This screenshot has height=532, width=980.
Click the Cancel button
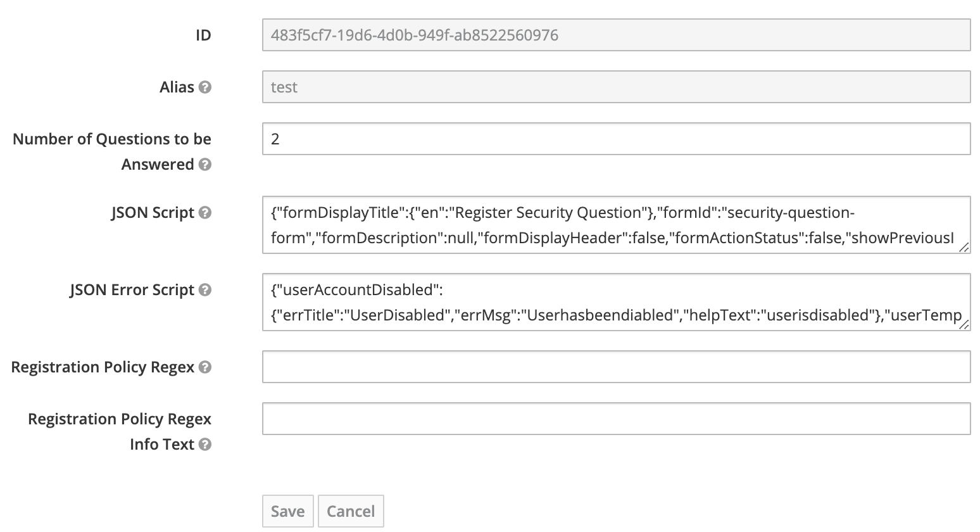point(351,511)
